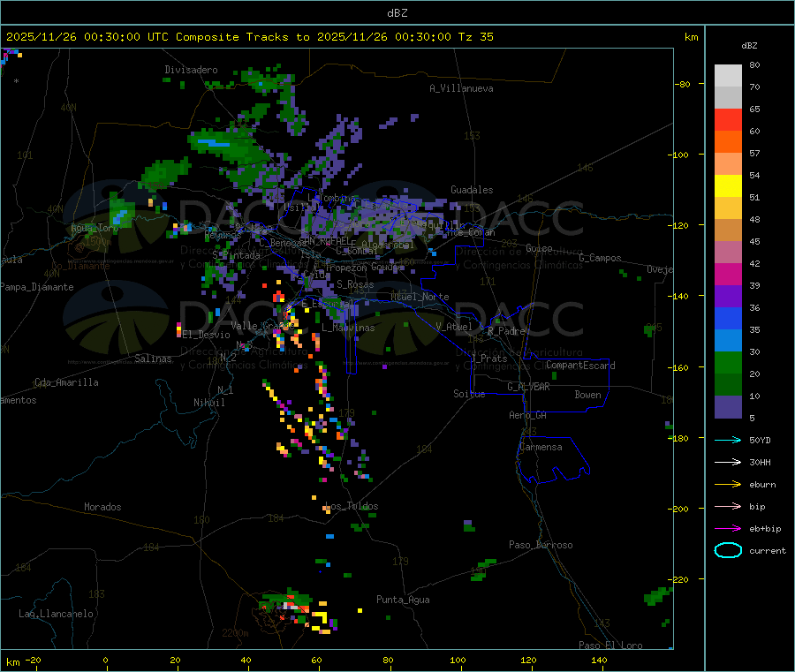
Task: Click the S_Rosas label
Action: pyautogui.click(x=355, y=284)
